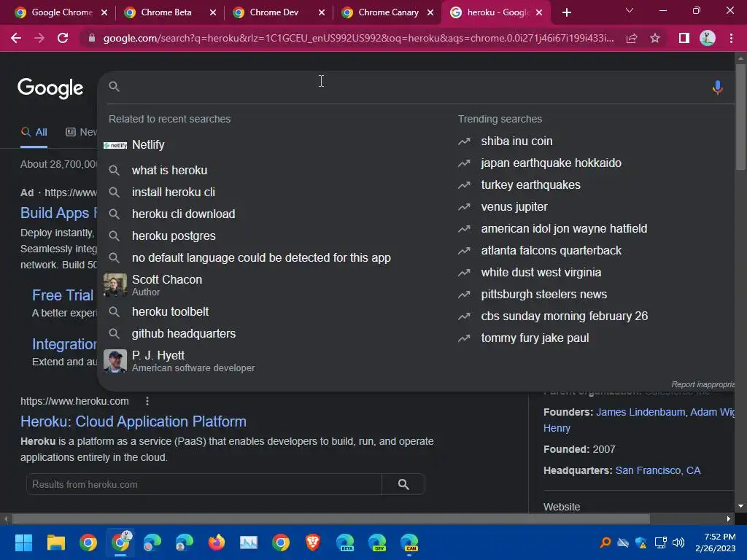The image size is (747, 560).
Task: Open 'Heroku: Cloud Application Platform' result
Action: 133,421
